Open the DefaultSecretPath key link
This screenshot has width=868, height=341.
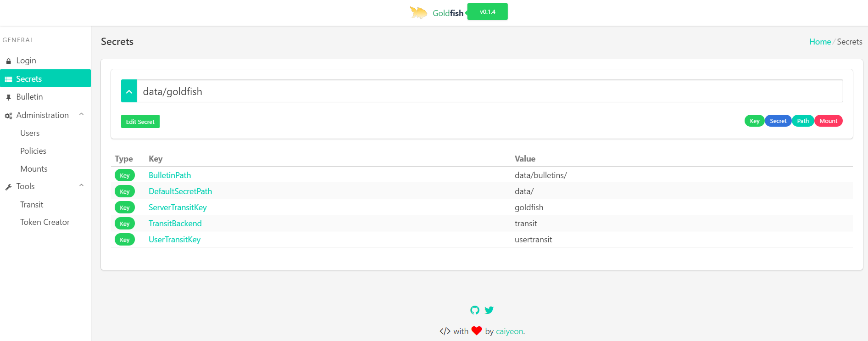coord(180,191)
